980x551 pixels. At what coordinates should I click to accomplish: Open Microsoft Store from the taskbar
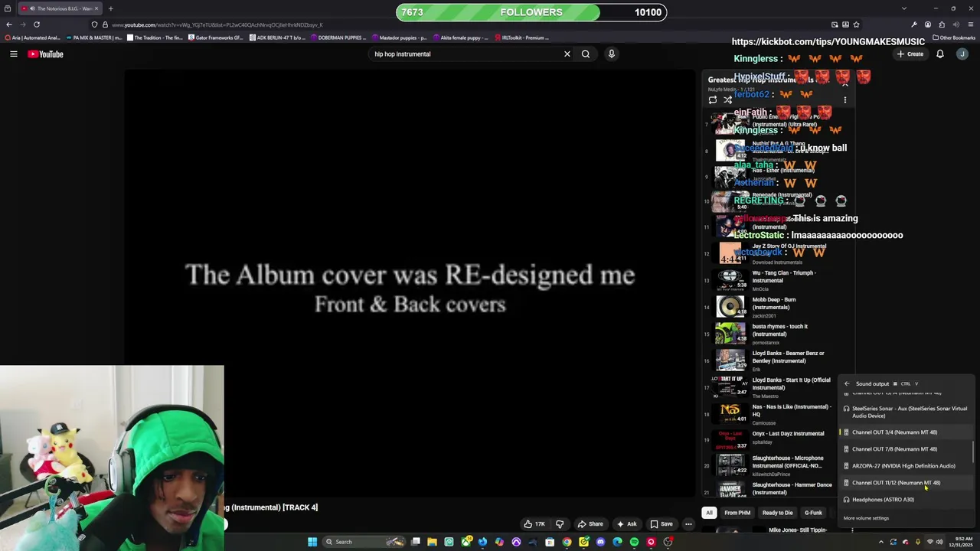(550, 542)
